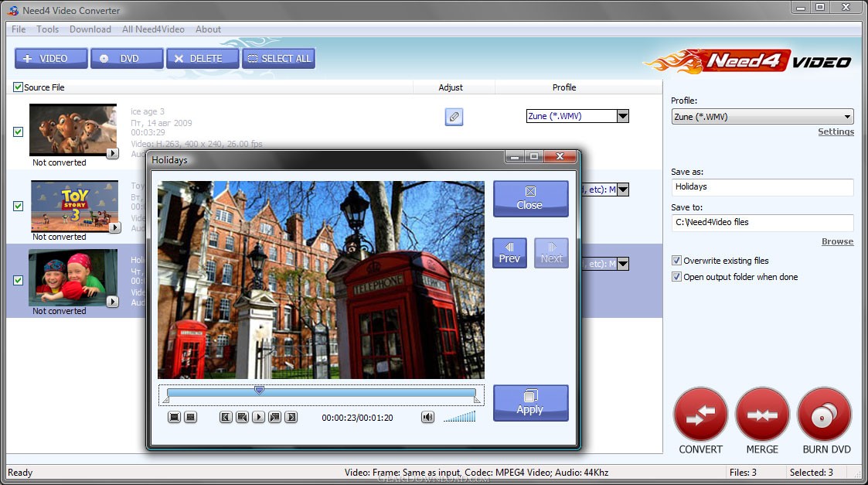Open the adjust (edit) icon for ice age 3
The width and height of the screenshot is (868, 485).
[x=454, y=116]
